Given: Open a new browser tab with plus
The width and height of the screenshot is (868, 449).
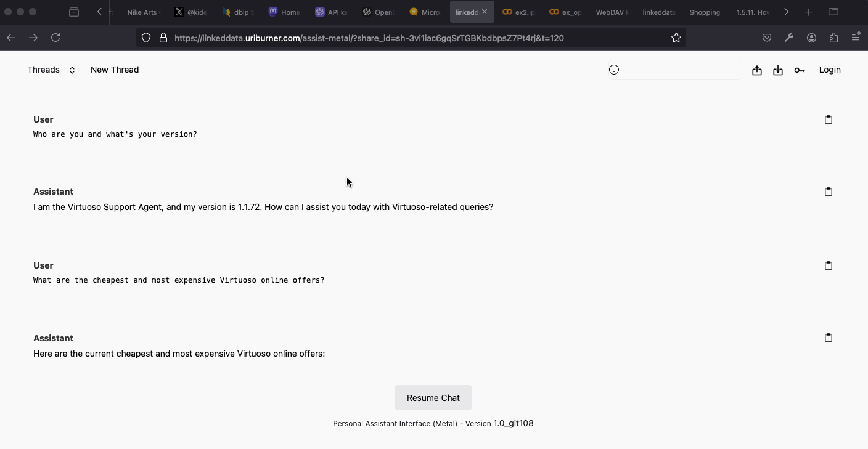Looking at the screenshot, I should (809, 12).
